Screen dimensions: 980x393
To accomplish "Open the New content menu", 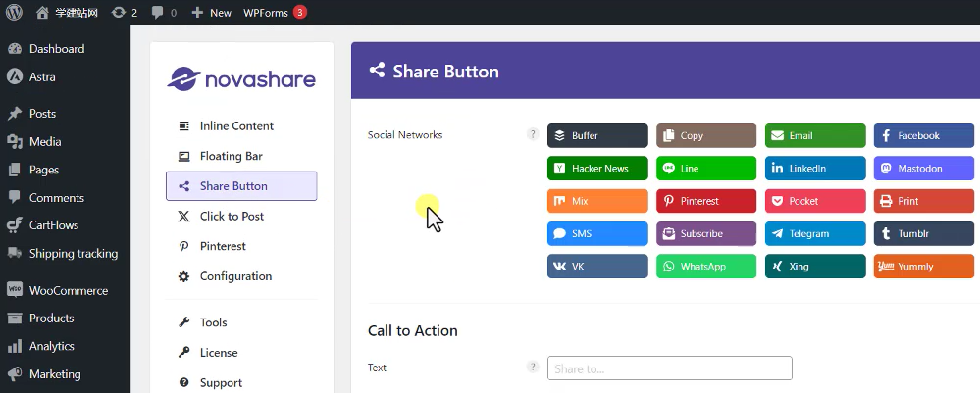I will coord(211,13).
